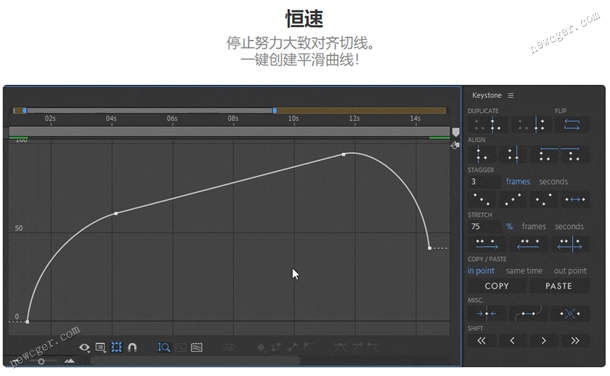Select seconds unit for Stretch
610x376 pixels.
click(569, 226)
